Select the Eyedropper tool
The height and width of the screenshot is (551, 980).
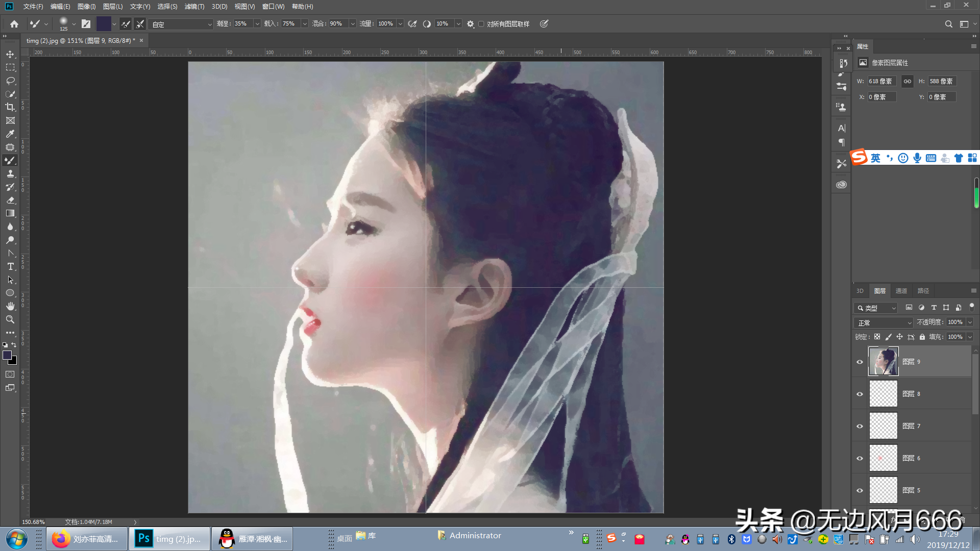click(10, 134)
